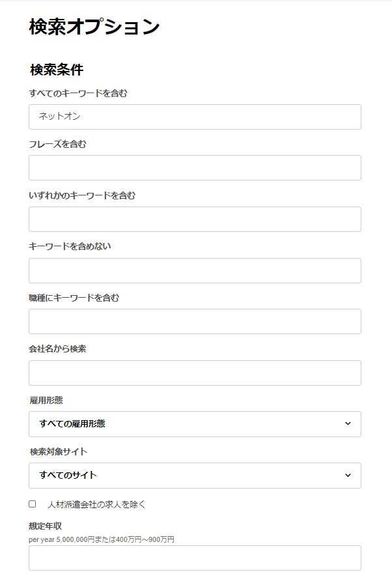Click the フレーズを含む label
Screen dimensions: 392x585
click(57, 144)
